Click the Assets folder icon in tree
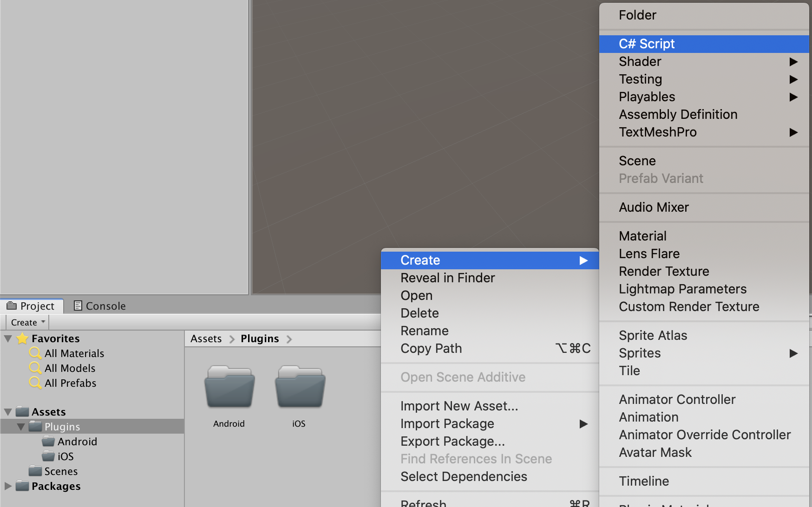Image resolution: width=812 pixels, height=507 pixels. [x=22, y=411]
